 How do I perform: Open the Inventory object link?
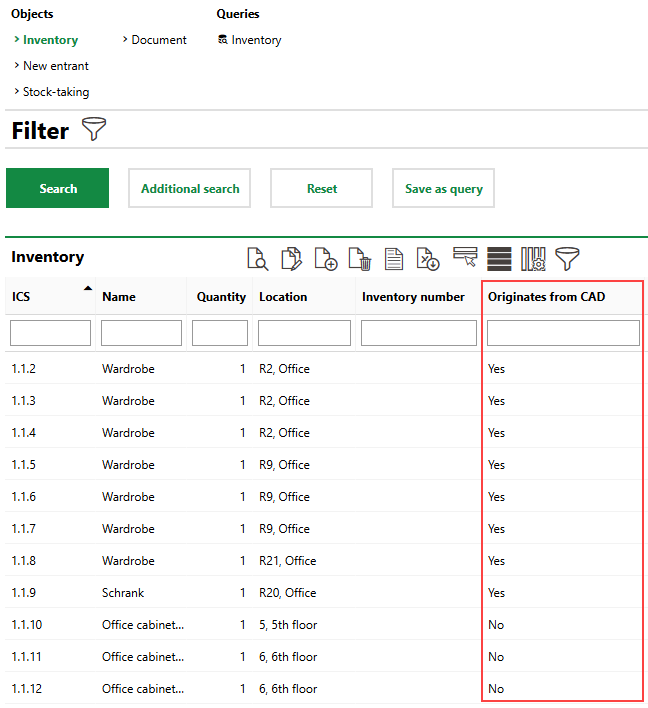tap(50, 40)
